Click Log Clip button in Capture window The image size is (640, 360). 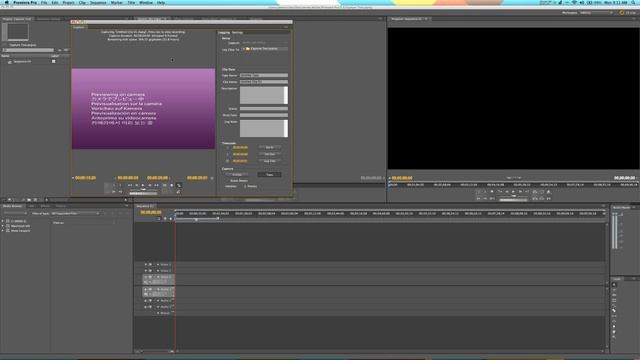pos(269,161)
